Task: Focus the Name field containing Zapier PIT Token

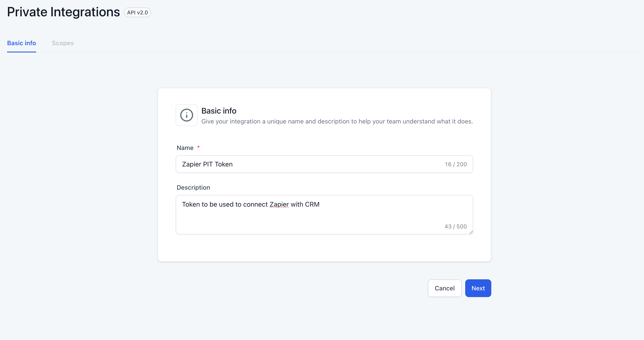Action: (324, 164)
